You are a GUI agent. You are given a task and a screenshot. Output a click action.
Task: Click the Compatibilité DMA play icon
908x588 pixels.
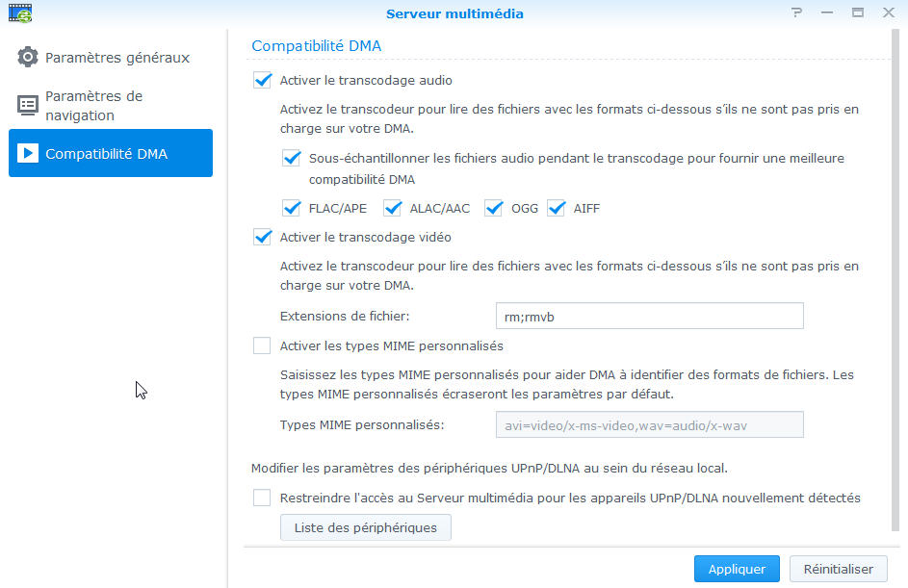27,153
